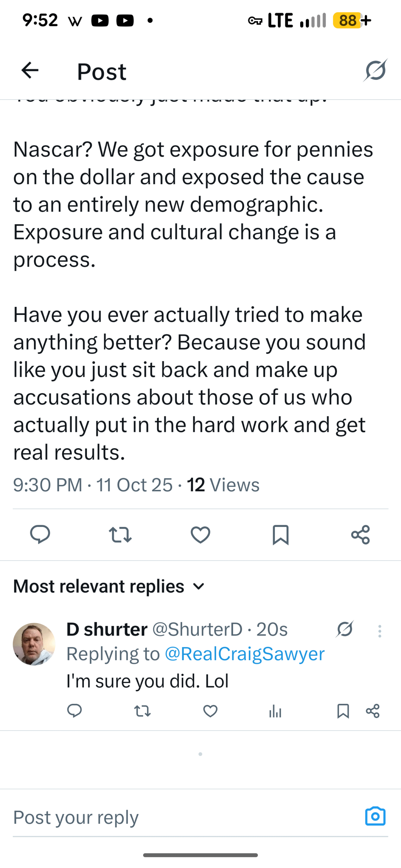Tap Grok icon on D shurter's reply

pyautogui.click(x=345, y=630)
